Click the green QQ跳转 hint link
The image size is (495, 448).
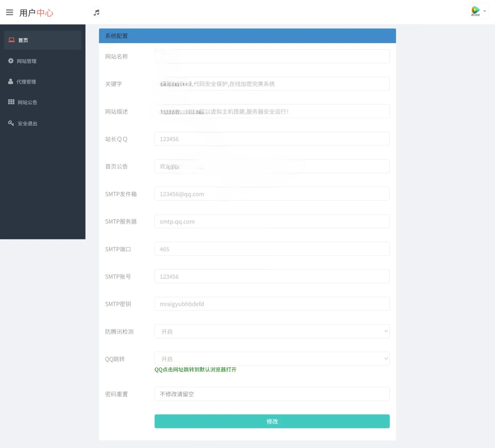tap(195, 369)
